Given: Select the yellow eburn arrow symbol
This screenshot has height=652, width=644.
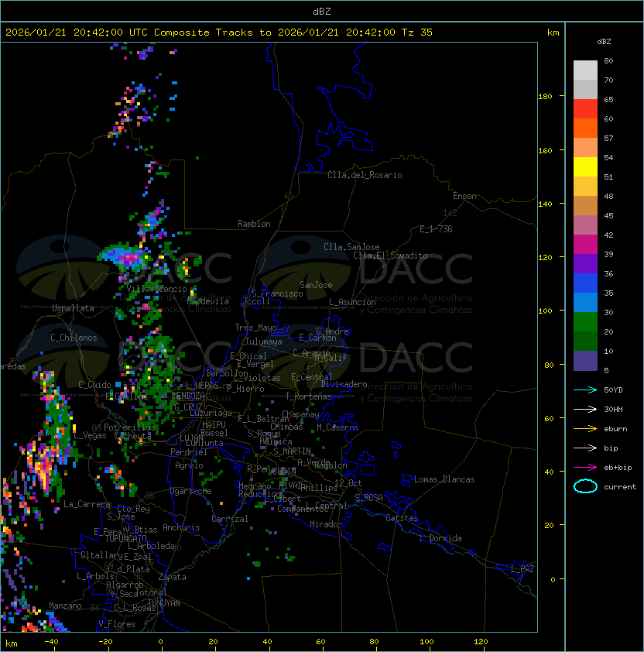Looking at the screenshot, I should 585,428.
